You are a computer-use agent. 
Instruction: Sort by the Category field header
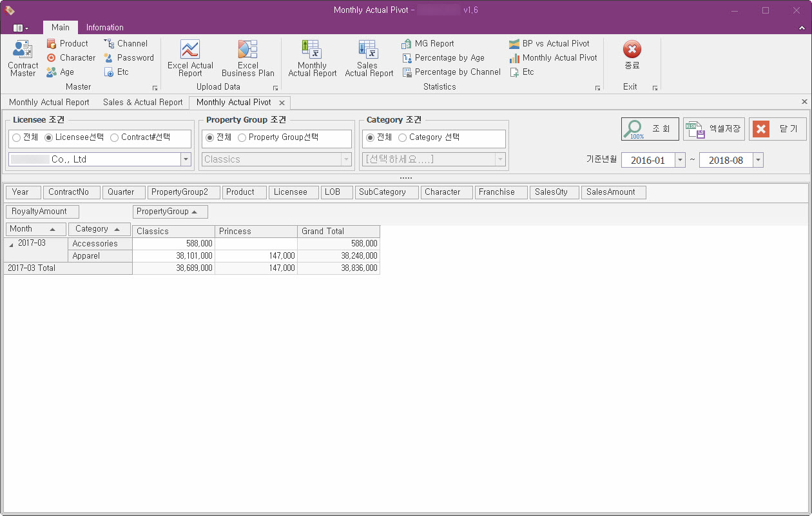tap(99, 229)
